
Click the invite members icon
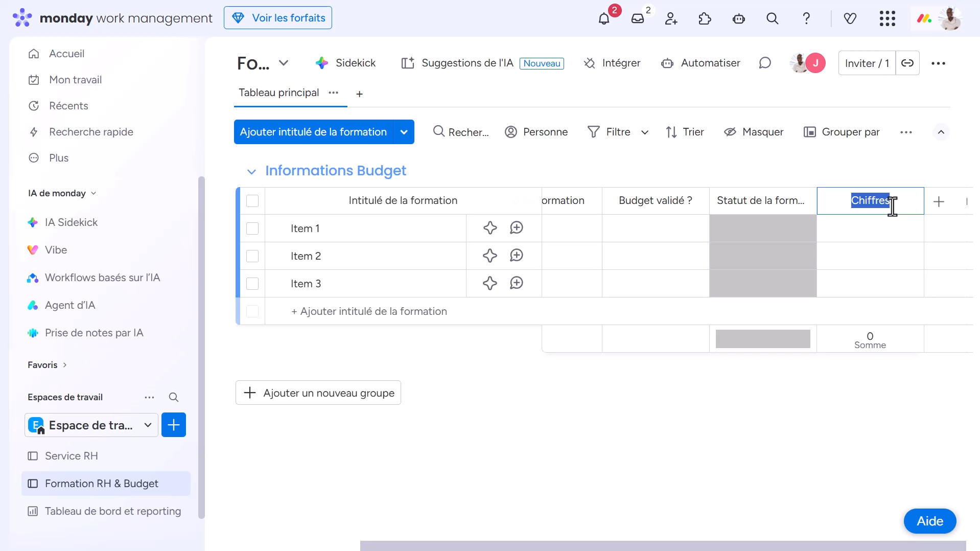671,19
